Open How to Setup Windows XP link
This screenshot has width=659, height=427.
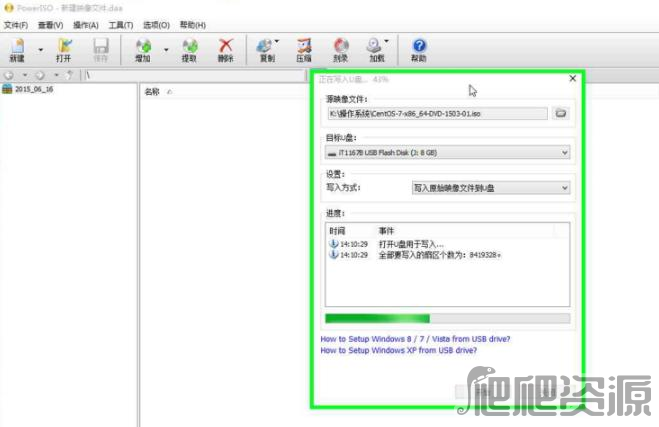(399, 350)
